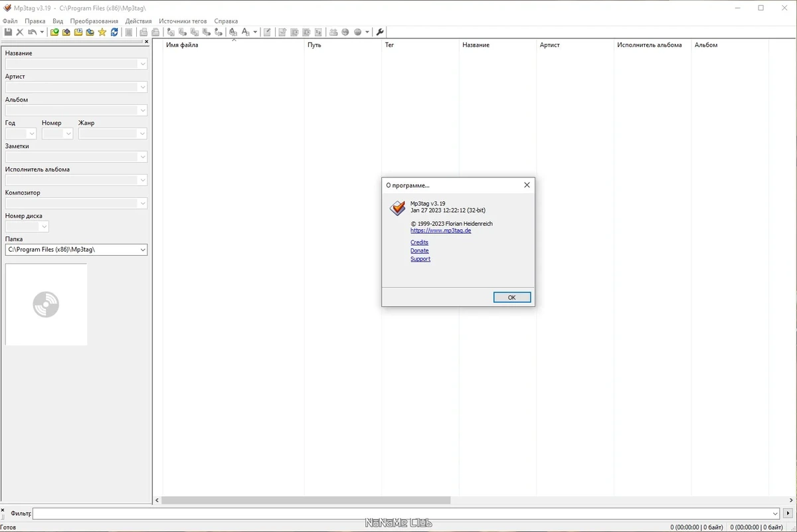Expand the Альбом combo box
This screenshot has height=532, width=797.
[142, 110]
